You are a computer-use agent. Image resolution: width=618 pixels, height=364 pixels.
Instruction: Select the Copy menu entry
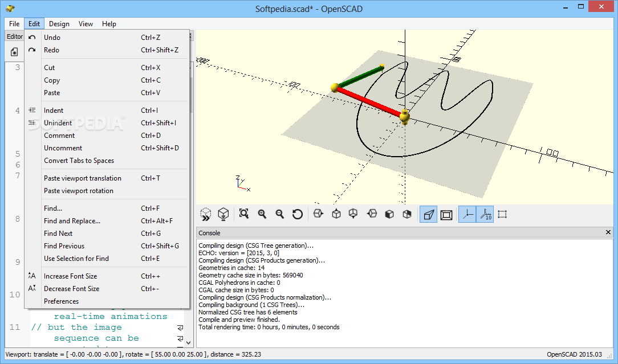pos(107,80)
